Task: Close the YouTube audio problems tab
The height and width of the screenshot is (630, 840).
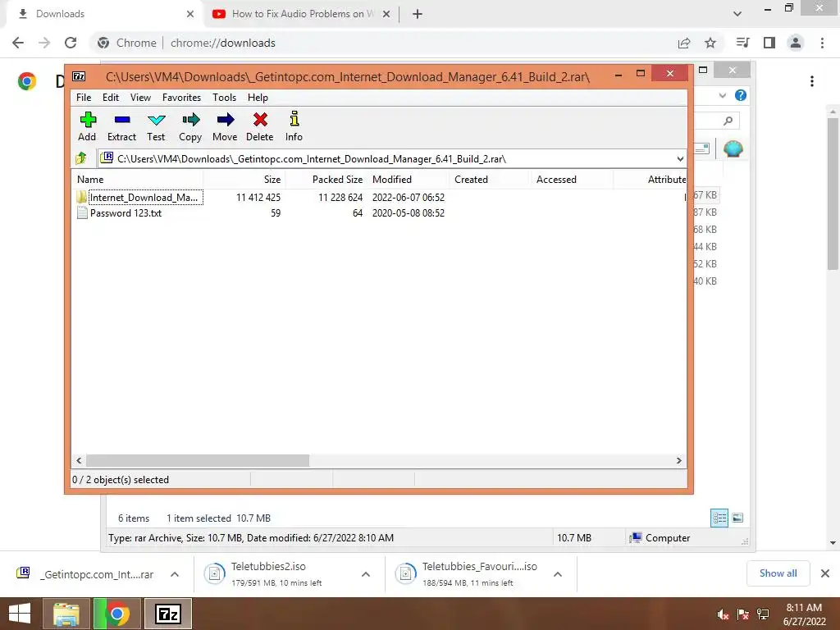Action: click(x=386, y=14)
